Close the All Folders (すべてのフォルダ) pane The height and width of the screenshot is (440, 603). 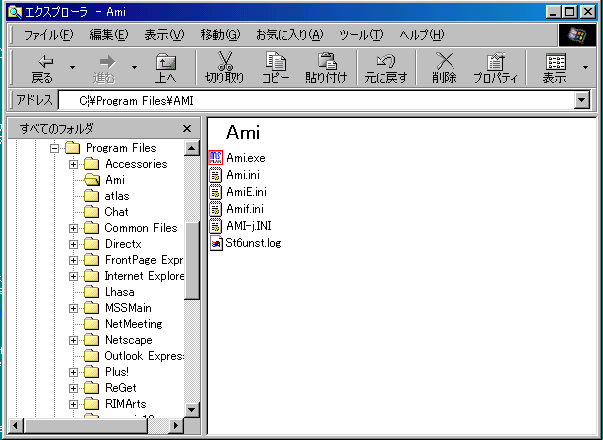coord(186,128)
